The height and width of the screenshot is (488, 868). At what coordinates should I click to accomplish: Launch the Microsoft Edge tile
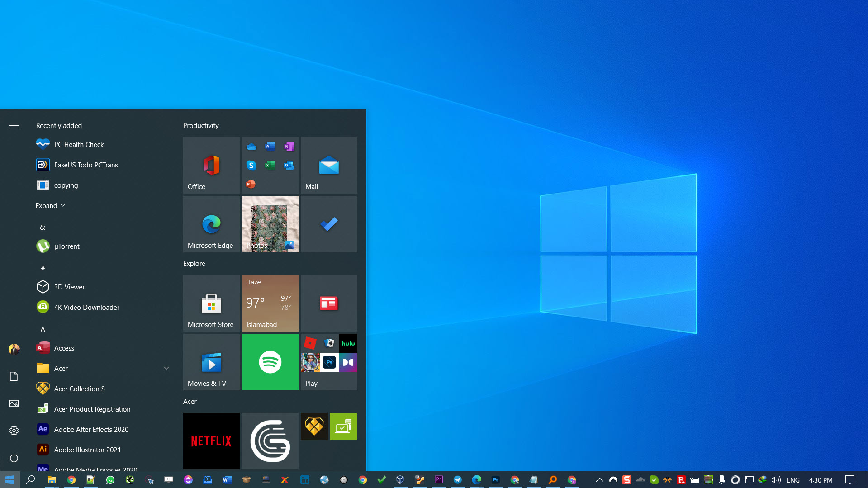click(x=211, y=224)
